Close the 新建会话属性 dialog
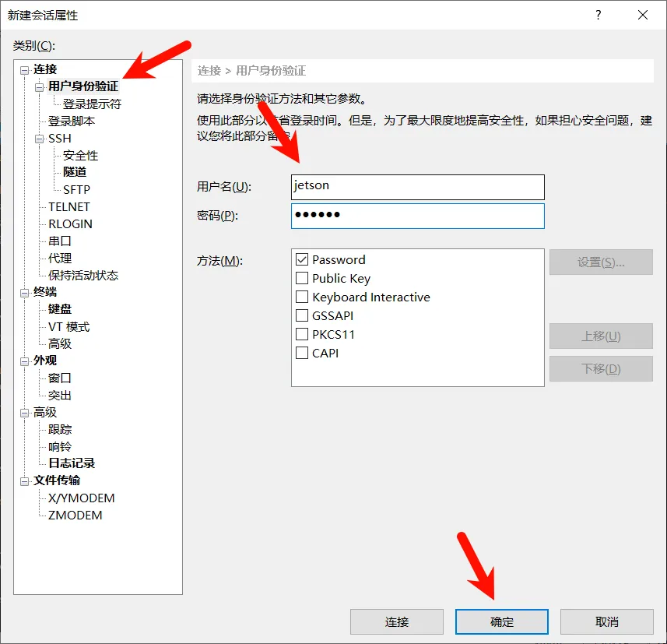Image resolution: width=667 pixels, height=644 pixels. point(643,16)
